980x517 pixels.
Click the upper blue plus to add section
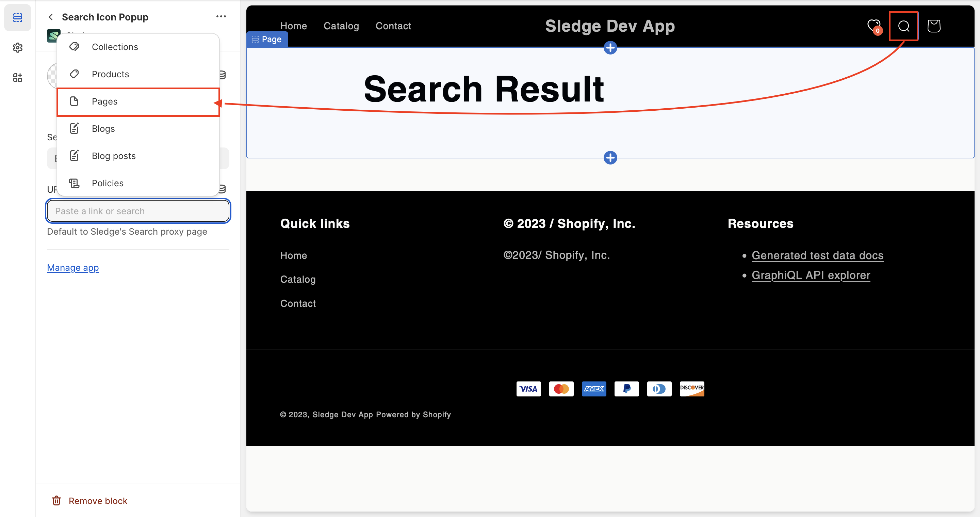(610, 48)
